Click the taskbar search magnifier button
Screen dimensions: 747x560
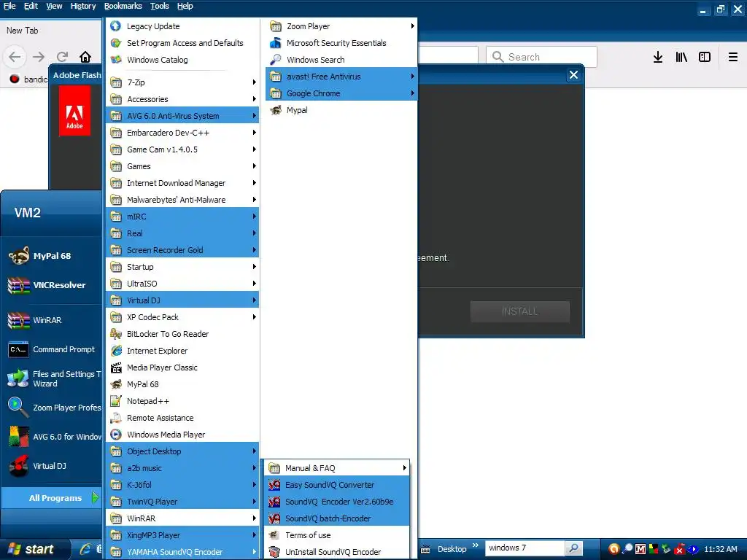(x=574, y=548)
